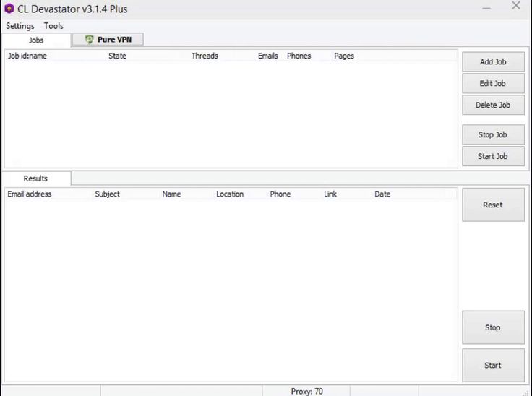
Task: Close the CL Devastator window
Action: [x=516, y=5]
